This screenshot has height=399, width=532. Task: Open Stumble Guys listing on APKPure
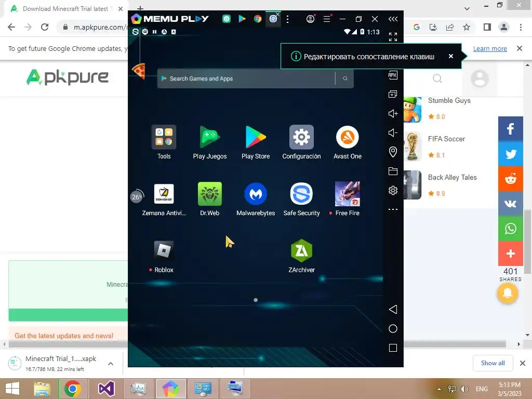click(449, 100)
